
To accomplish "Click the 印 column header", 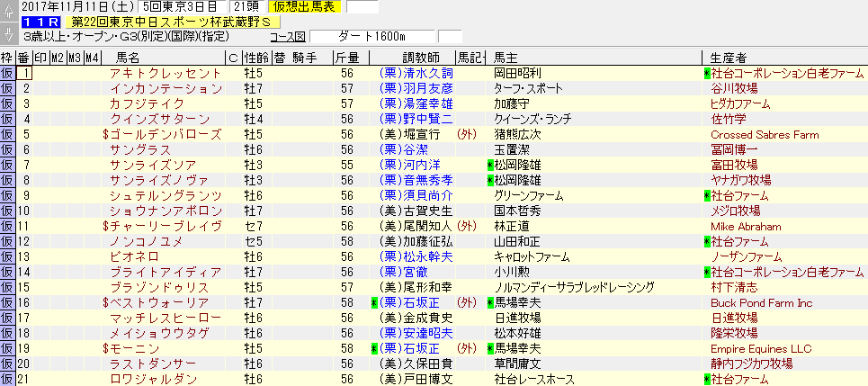I will click(40, 58).
